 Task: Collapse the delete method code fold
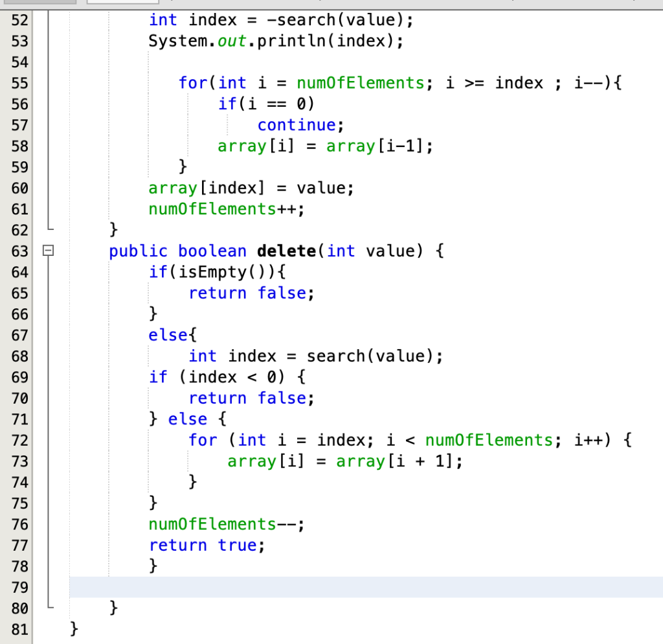(x=49, y=251)
